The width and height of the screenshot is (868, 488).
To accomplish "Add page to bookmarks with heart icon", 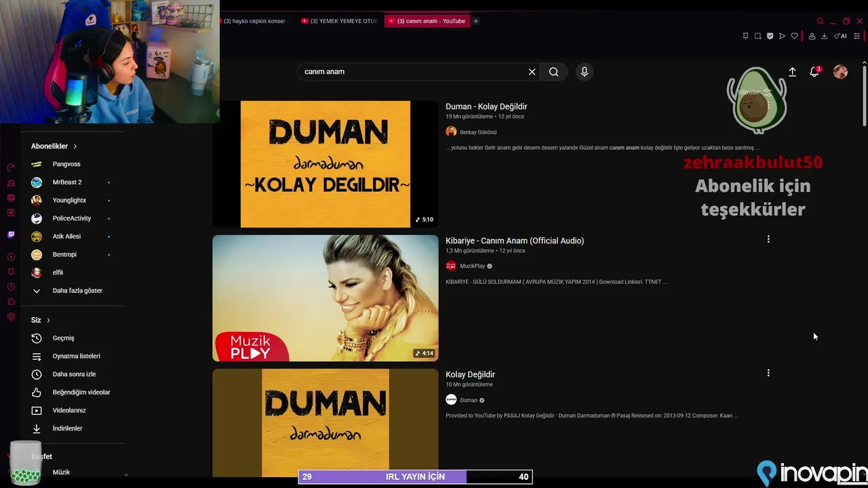I will coord(794,36).
